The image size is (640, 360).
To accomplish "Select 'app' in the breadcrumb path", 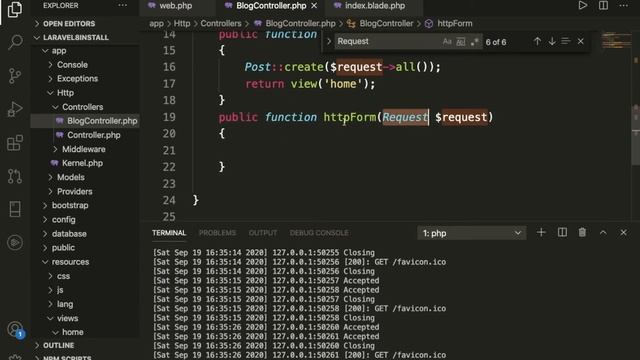I will point(156,24).
